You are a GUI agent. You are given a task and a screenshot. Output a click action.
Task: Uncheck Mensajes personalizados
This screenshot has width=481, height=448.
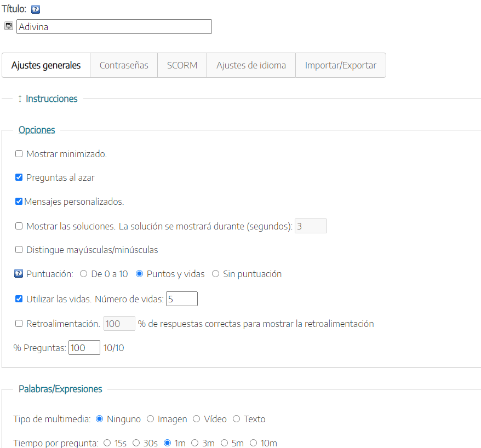19,202
